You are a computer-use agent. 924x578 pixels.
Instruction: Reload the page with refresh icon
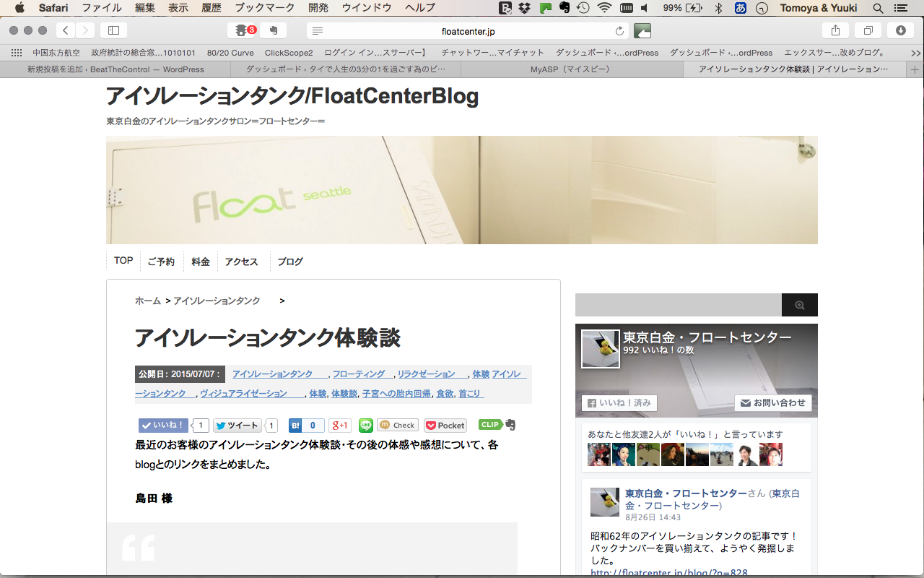coord(619,31)
